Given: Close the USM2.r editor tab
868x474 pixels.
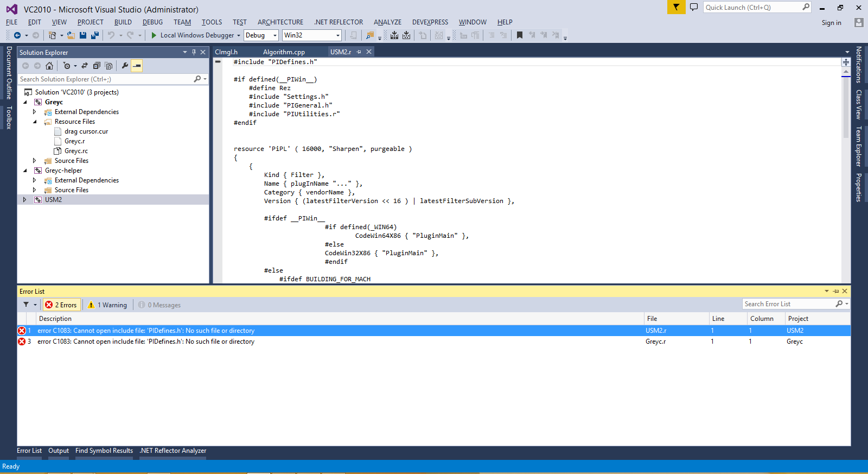Looking at the screenshot, I should pos(369,52).
